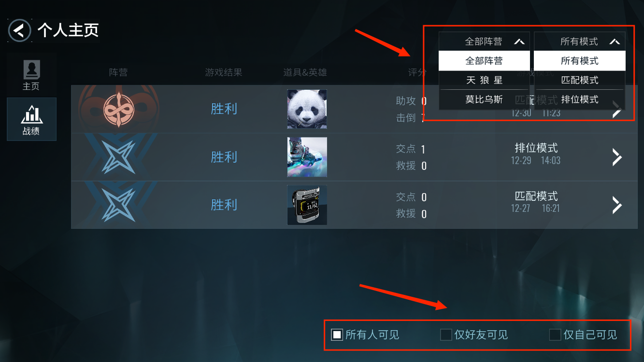Click the panda hero thumbnail

(x=307, y=109)
